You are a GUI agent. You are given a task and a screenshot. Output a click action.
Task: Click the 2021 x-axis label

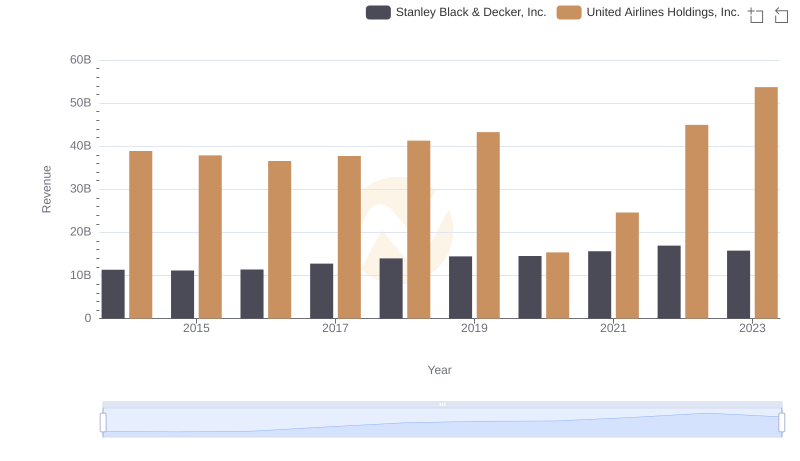click(613, 328)
